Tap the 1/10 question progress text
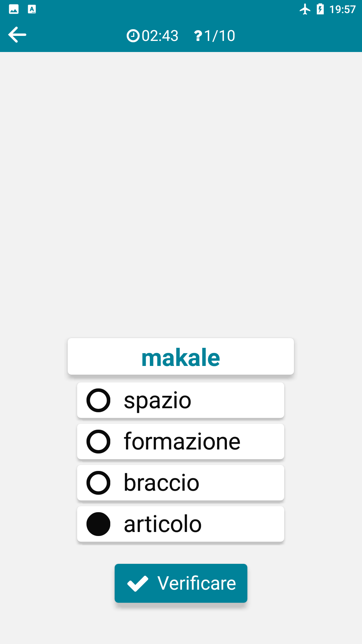The height and width of the screenshot is (644, 362). [220, 36]
